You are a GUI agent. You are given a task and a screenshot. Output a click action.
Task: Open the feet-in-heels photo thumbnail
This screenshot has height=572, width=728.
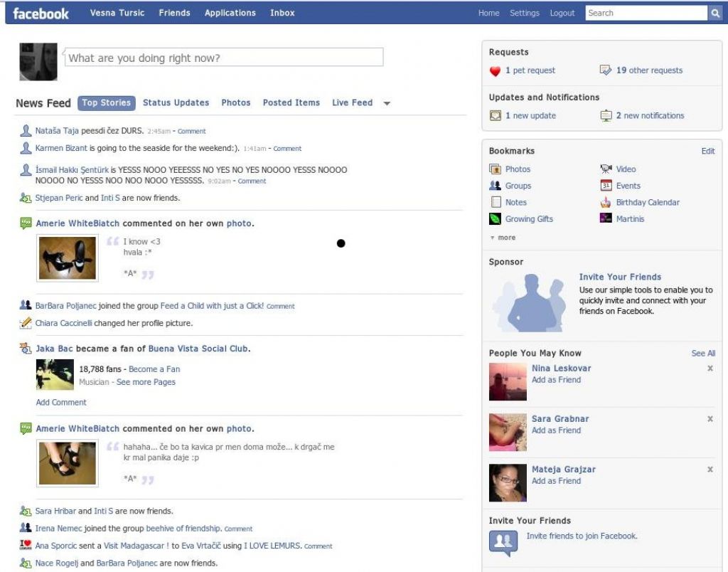pos(68,463)
